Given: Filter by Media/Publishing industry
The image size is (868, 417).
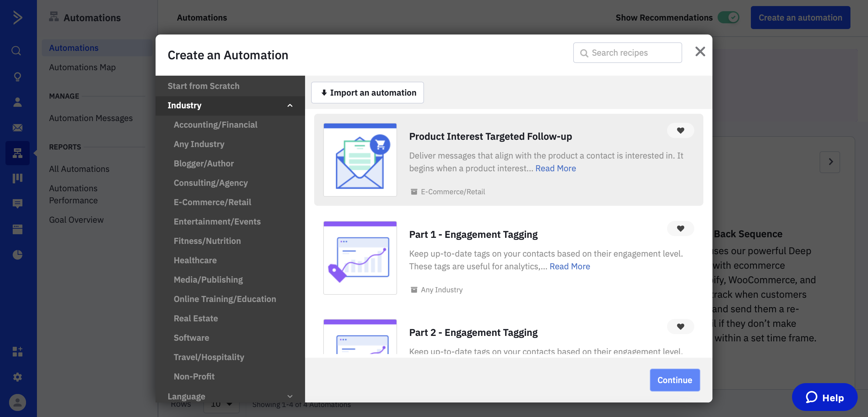Looking at the screenshot, I should (208, 280).
